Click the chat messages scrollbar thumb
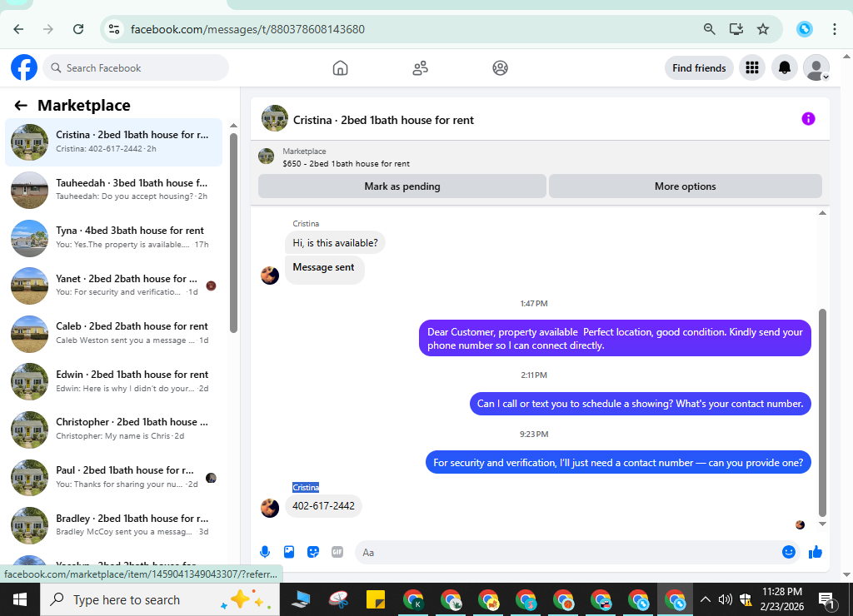Screen dimensions: 853x616 coord(822,412)
